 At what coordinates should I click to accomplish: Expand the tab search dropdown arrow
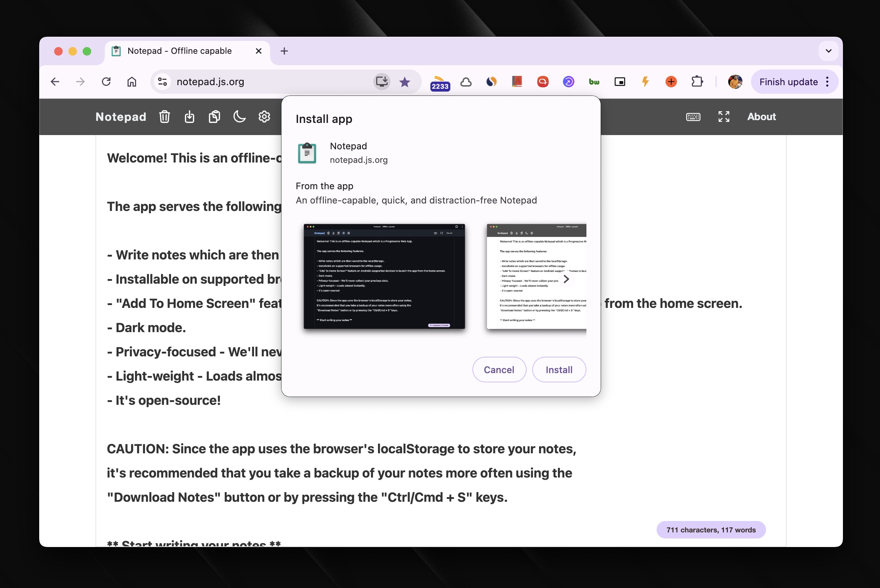point(829,51)
